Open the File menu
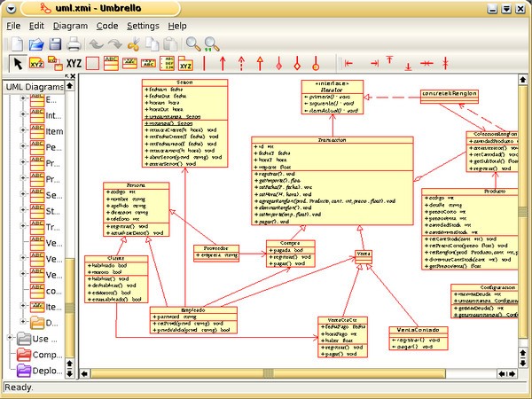Viewport: 532px width, 399px height. (x=13, y=26)
